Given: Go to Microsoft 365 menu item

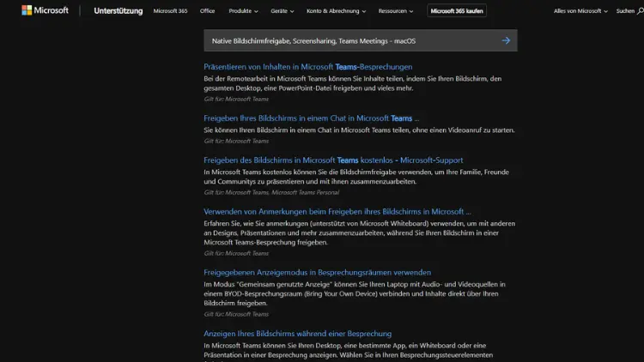Looking at the screenshot, I should click(x=170, y=11).
